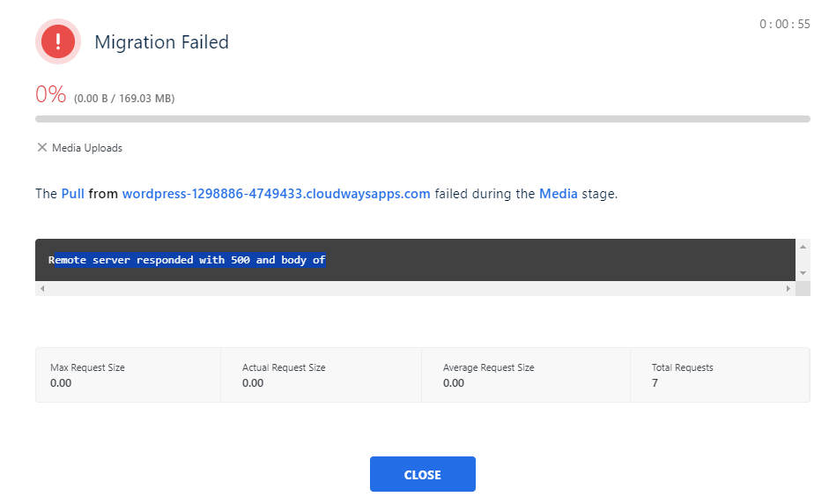The height and width of the screenshot is (504, 829).
Task: Open the Pull link in the message
Action: pyautogui.click(x=73, y=194)
